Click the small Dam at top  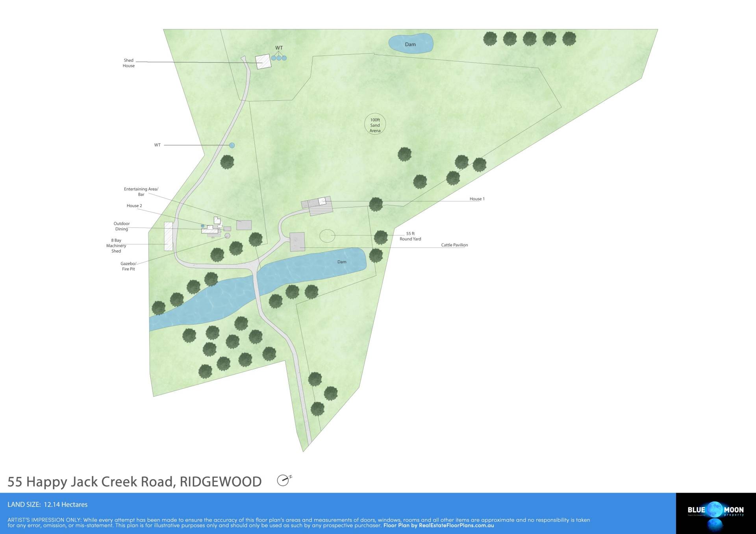[x=411, y=43]
